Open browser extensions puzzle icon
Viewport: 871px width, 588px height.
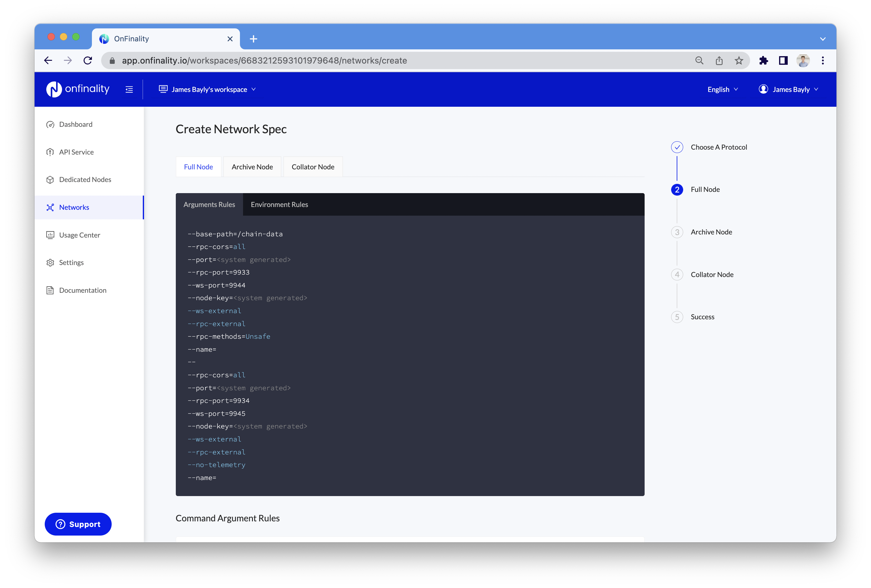click(x=763, y=61)
